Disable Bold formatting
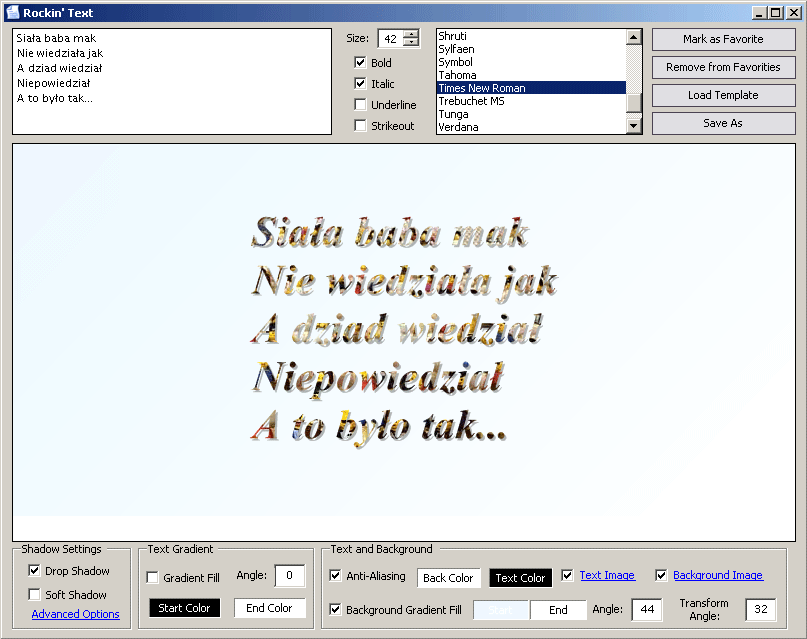 (x=359, y=62)
